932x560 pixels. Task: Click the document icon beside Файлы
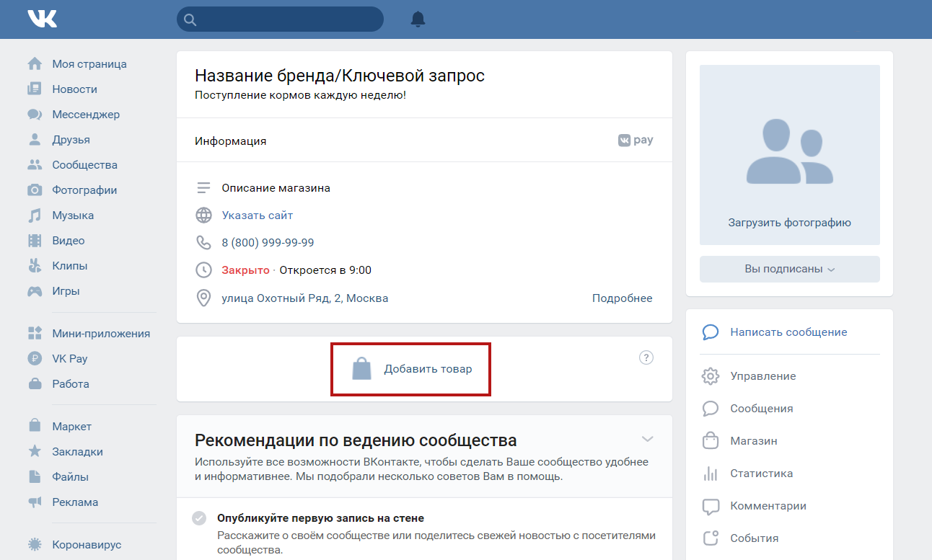point(35,476)
